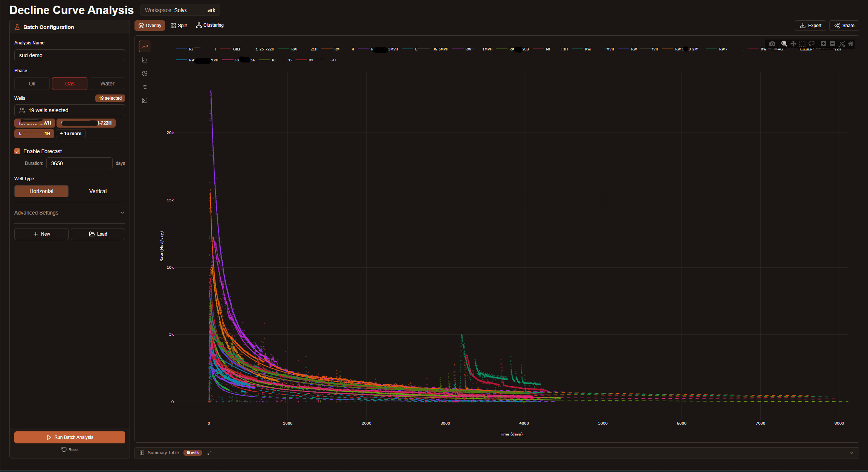Load a saved analysis
This screenshot has height=472, width=868.
(98, 234)
